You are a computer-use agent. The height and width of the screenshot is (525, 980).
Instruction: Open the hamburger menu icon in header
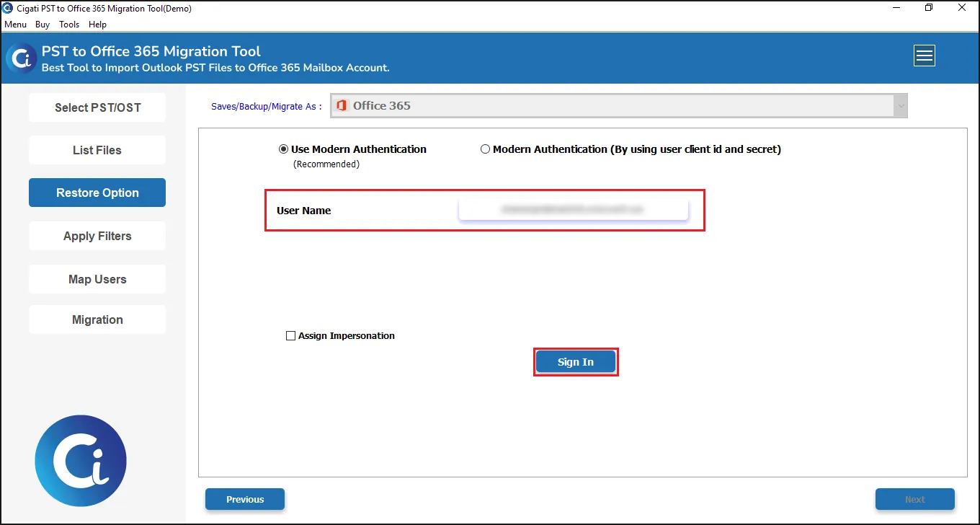924,56
